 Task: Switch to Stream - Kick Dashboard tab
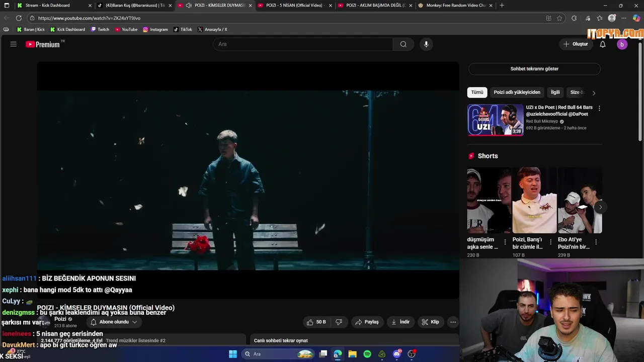pos(54,6)
